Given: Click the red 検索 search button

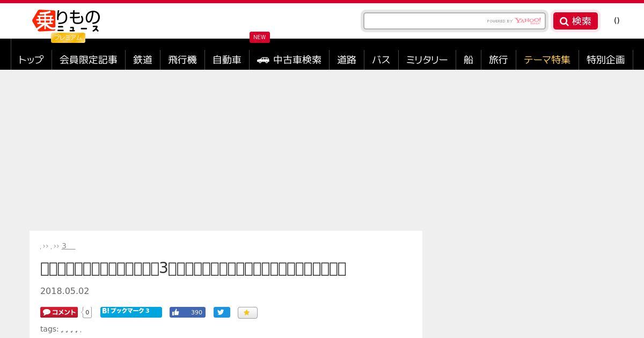Looking at the screenshot, I should coord(575,21).
